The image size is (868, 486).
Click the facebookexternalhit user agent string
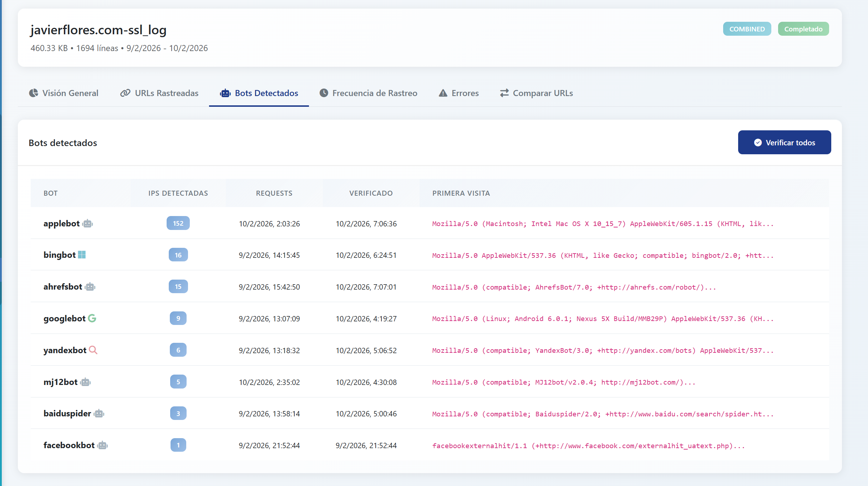coord(588,446)
